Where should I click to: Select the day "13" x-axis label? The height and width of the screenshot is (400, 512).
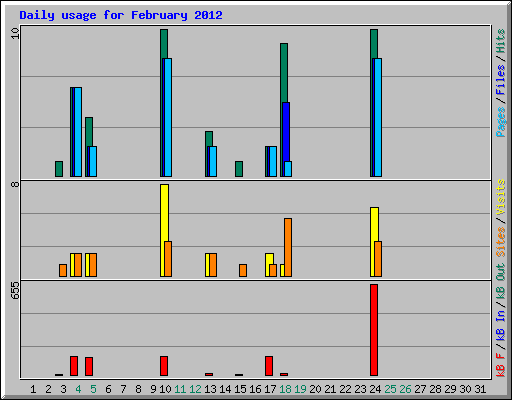[210, 389]
